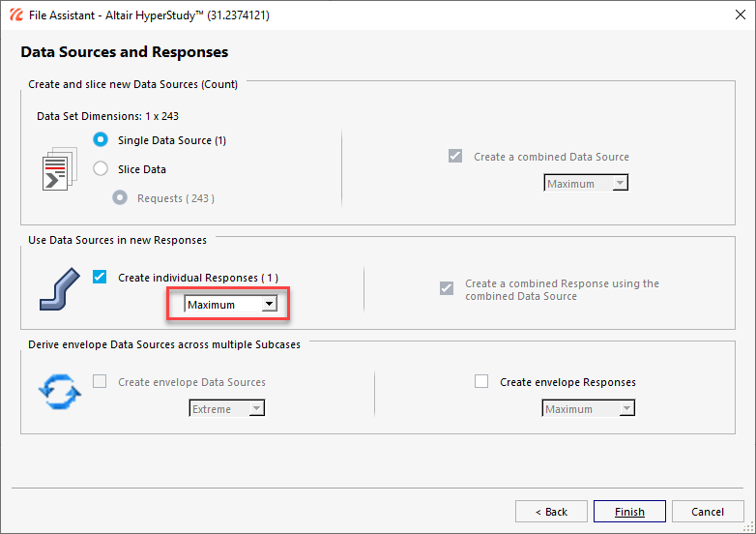The image size is (756, 534).
Task: Click the blue response curve icon
Action: click(60, 289)
